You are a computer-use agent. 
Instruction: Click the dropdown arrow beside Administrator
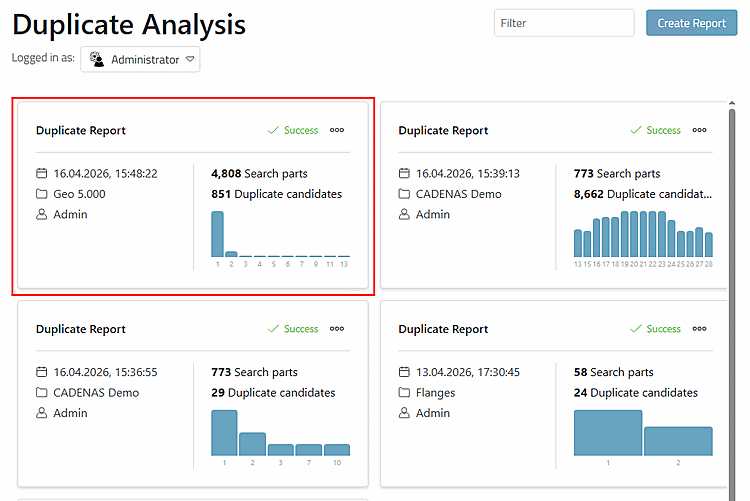pyautogui.click(x=190, y=59)
